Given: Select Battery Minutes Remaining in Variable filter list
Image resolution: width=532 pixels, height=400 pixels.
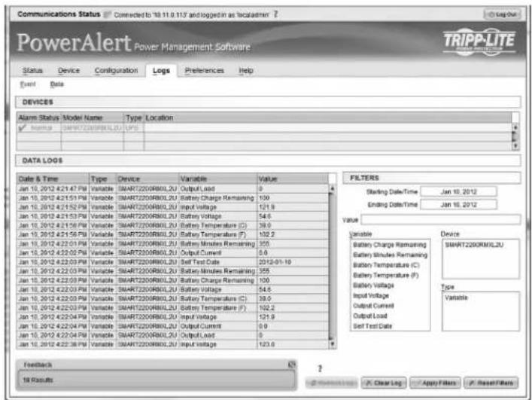Looking at the screenshot, I should [x=390, y=255].
